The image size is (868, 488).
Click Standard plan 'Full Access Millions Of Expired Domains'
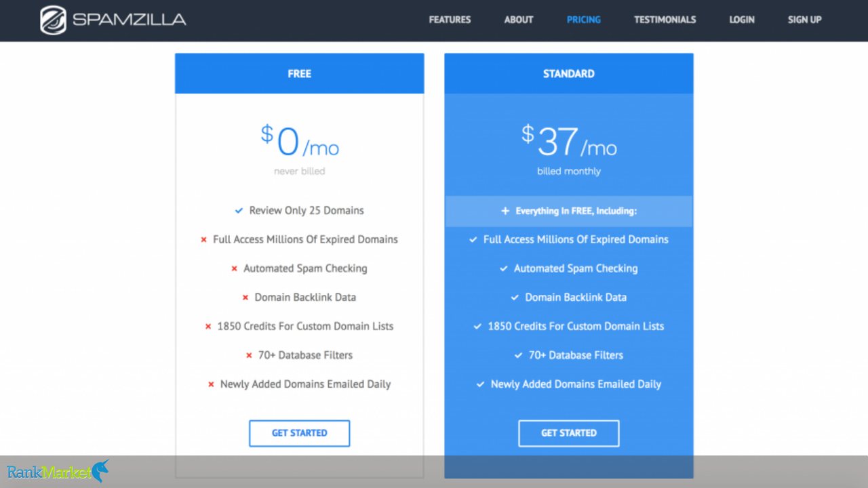(576, 240)
